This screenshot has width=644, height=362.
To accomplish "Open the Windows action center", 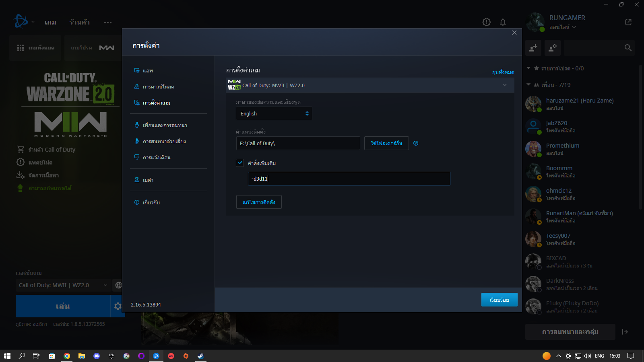I will coord(631,356).
